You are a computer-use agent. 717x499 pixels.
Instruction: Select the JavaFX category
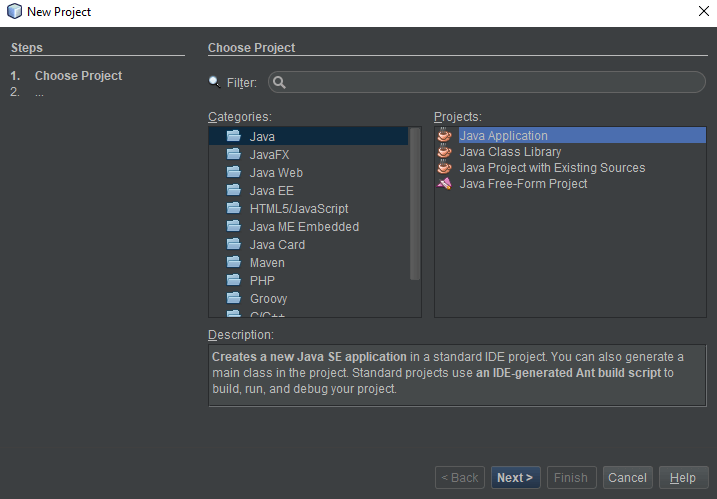tap(308, 155)
